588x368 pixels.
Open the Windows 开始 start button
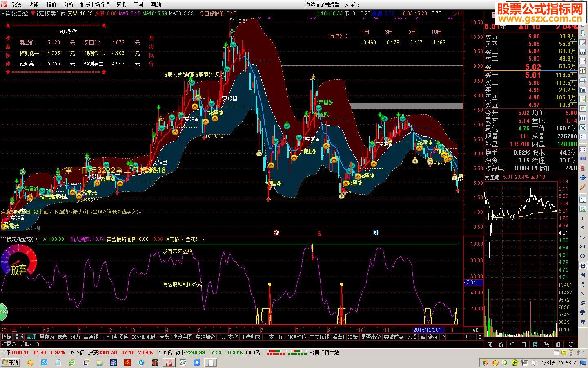pos(10,363)
